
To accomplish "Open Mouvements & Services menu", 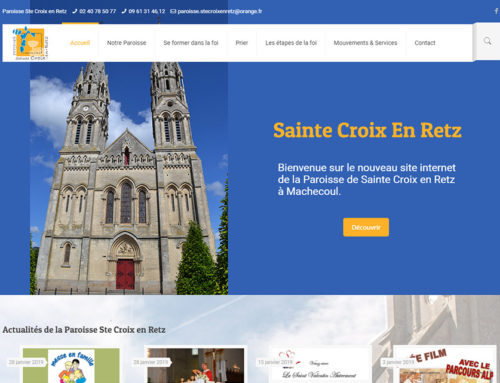I will [365, 43].
